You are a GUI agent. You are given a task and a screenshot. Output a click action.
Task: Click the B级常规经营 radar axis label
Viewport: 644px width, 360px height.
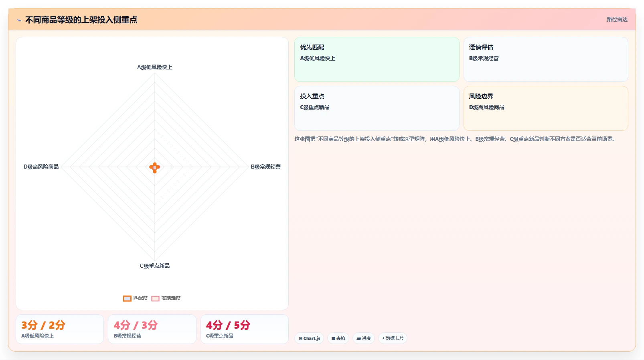pos(265,167)
